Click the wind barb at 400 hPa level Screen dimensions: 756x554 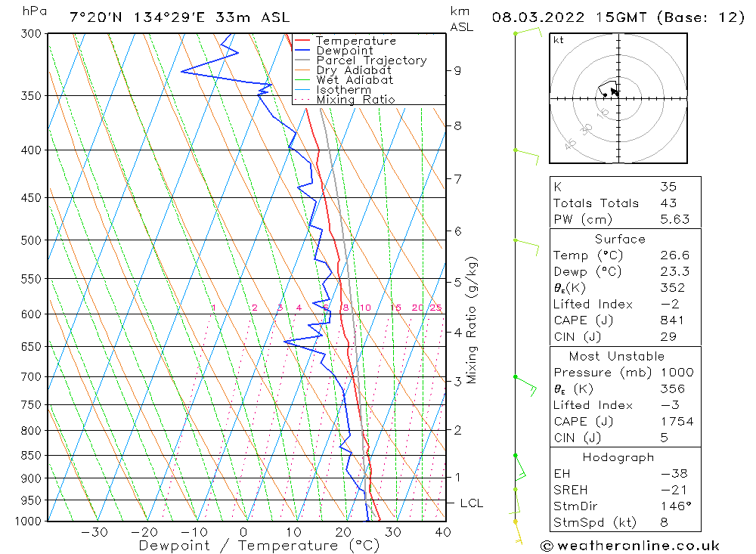click(526, 156)
